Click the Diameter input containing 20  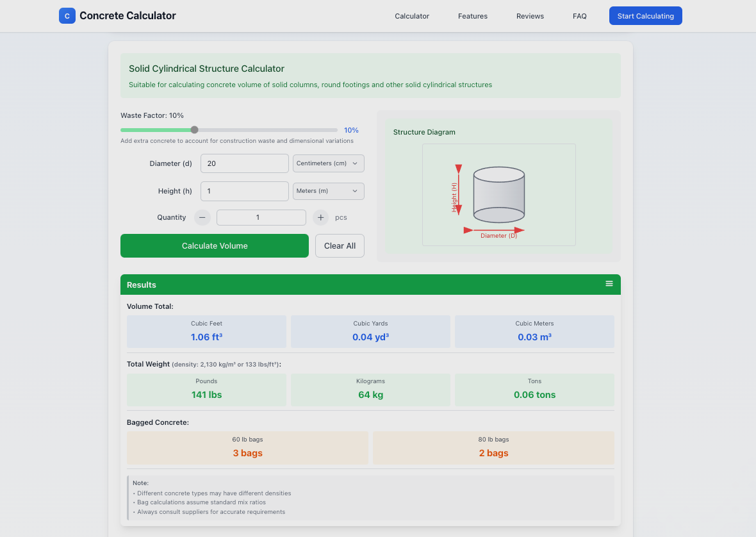coord(244,163)
